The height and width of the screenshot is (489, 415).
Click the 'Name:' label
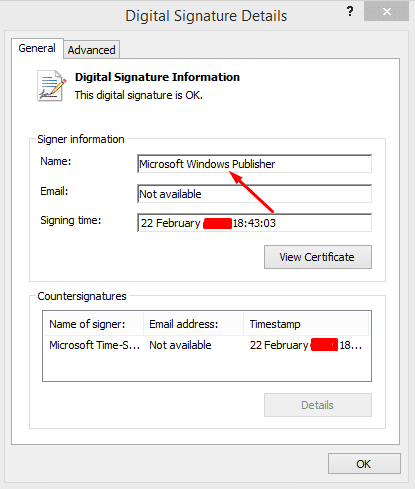[56, 161]
